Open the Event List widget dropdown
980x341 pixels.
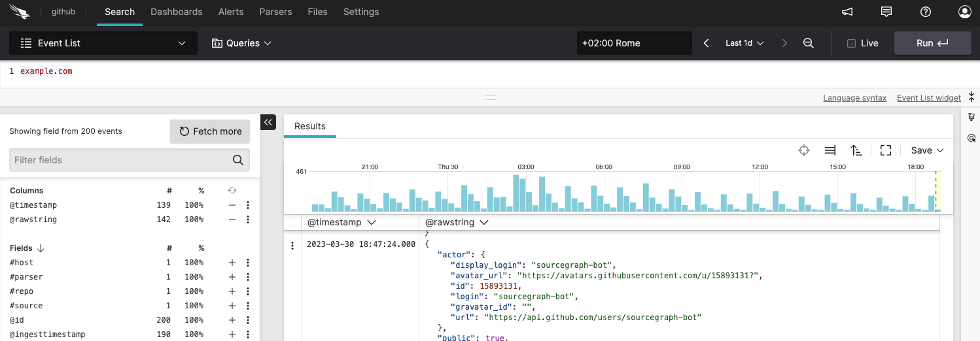coord(103,43)
